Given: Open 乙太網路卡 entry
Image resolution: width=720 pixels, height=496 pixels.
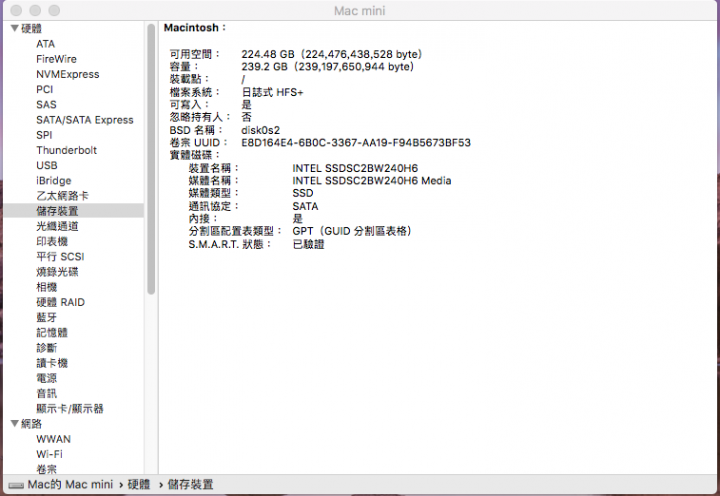Looking at the screenshot, I should 62,196.
